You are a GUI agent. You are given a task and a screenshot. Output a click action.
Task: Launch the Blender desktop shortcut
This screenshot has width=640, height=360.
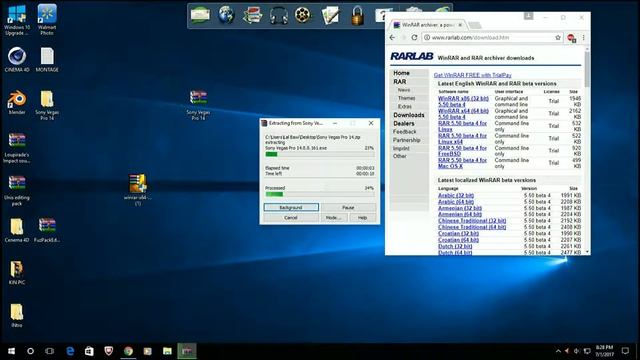click(17, 102)
